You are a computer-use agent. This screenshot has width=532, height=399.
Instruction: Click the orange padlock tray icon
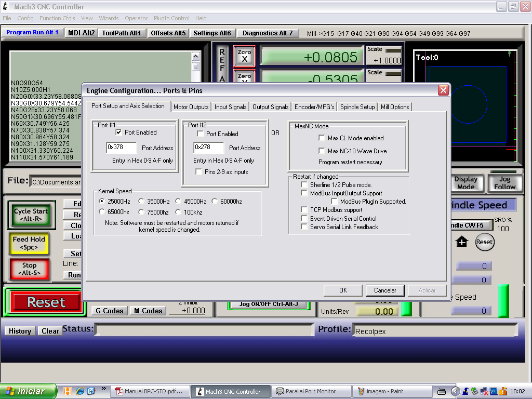[503, 391]
